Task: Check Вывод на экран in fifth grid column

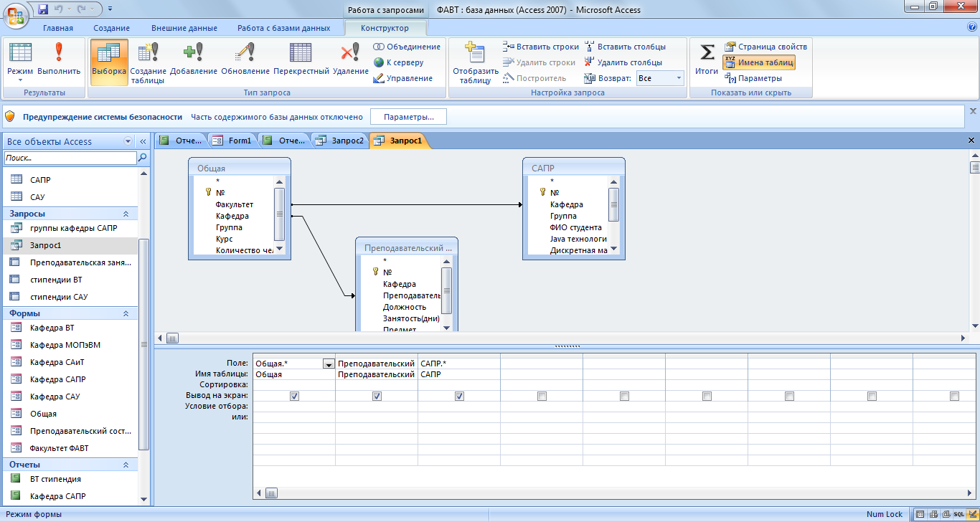Action: point(624,396)
